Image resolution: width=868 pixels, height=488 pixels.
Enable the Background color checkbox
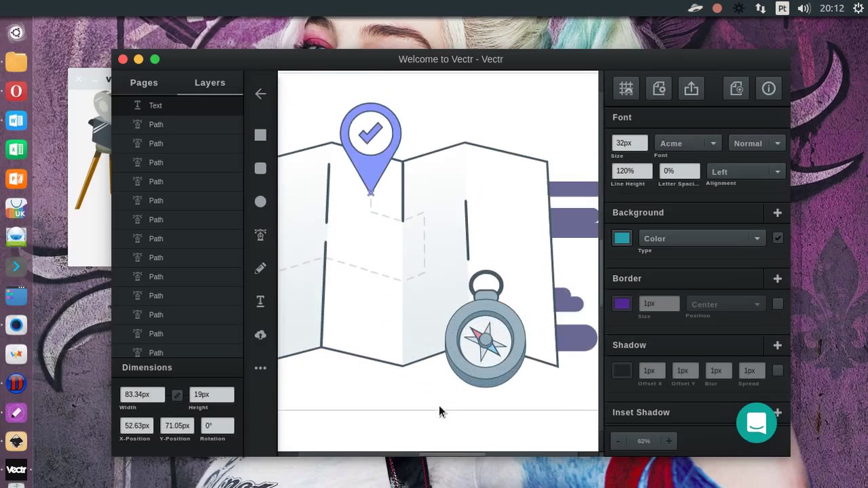[778, 238]
